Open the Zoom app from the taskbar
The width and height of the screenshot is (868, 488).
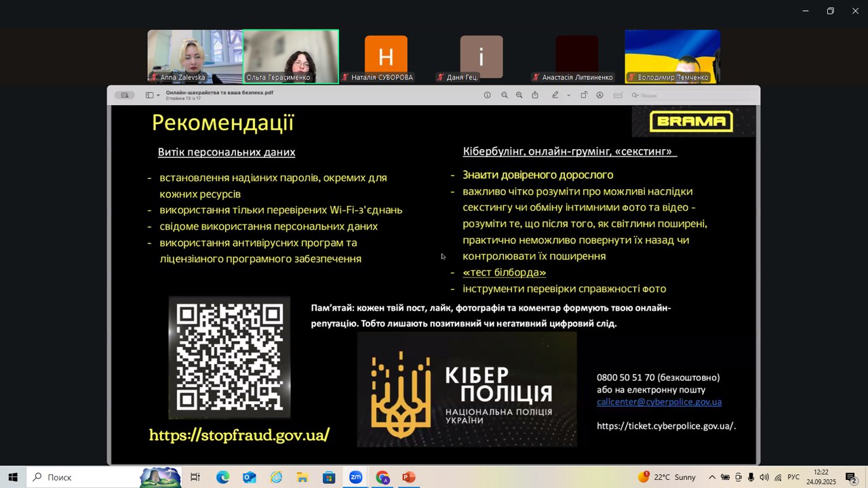(x=355, y=477)
